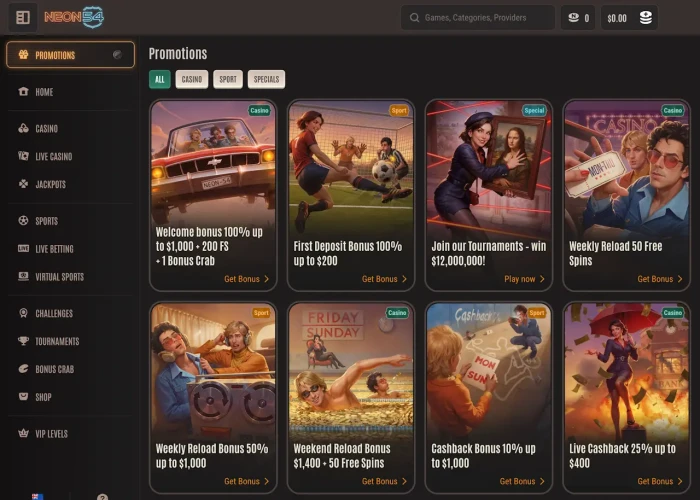
Task: Open the Challenges page
Action: tap(54, 314)
